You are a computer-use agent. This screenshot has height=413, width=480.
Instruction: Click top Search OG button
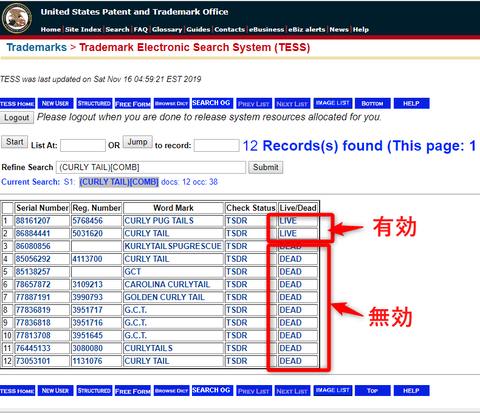tap(211, 103)
